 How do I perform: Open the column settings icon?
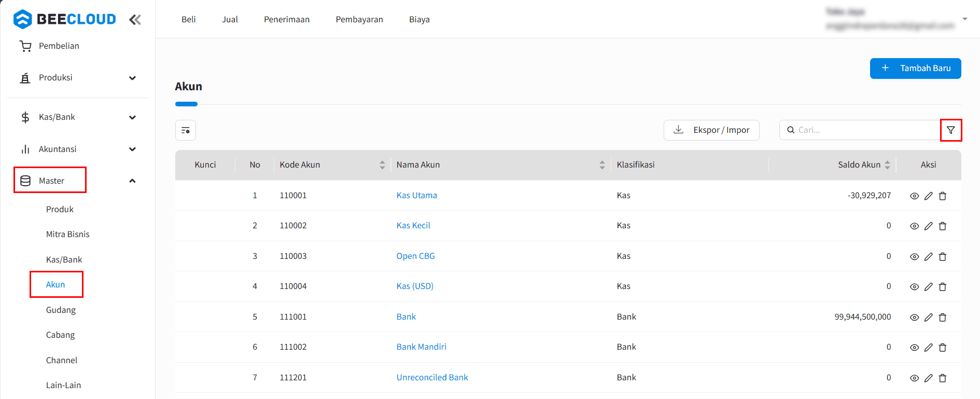(x=186, y=130)
